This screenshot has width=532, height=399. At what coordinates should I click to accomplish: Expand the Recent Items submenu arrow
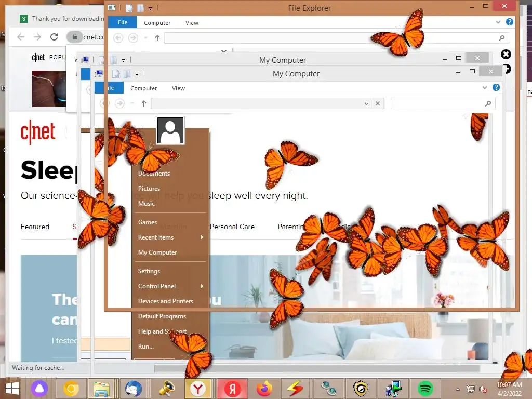(x=202, y=237)
